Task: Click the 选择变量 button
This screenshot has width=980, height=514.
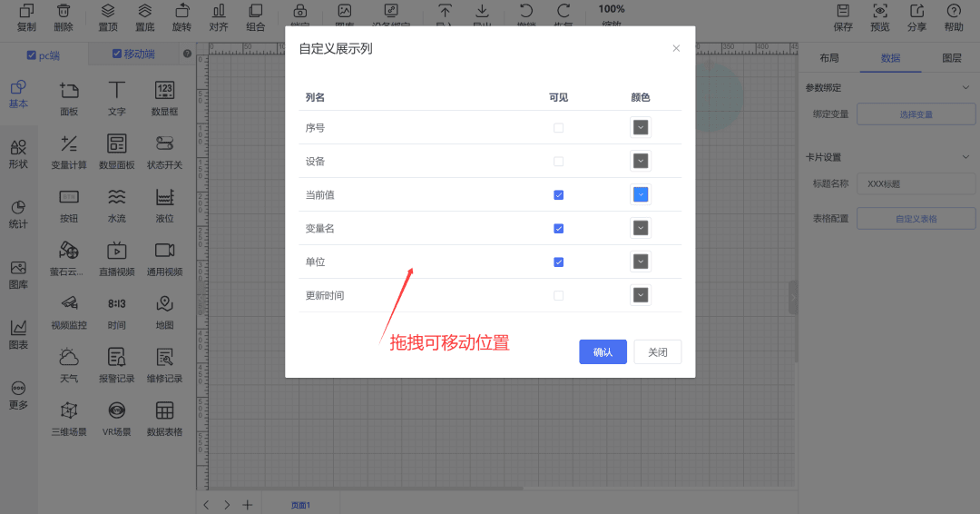Action: click(916, 114)
